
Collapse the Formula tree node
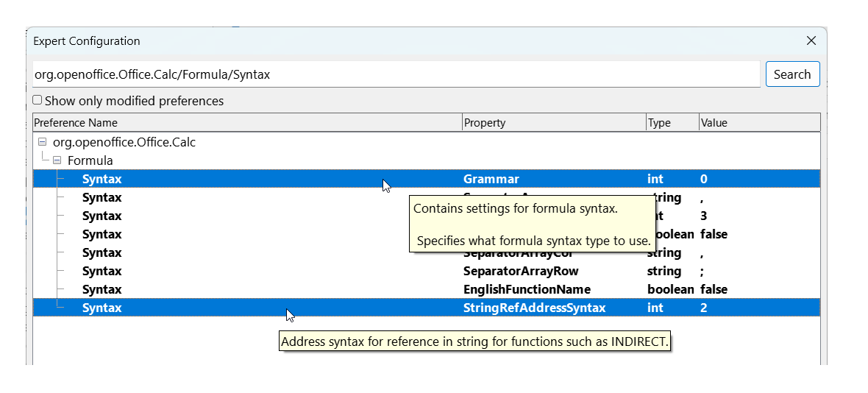tap(57, 160)
